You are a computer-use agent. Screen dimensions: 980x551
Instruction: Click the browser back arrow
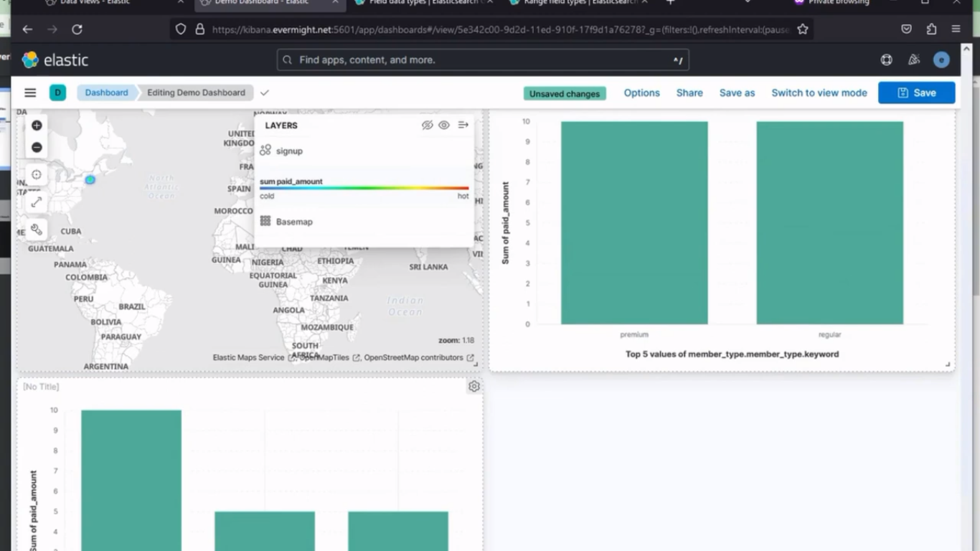[x=27, y=29]
